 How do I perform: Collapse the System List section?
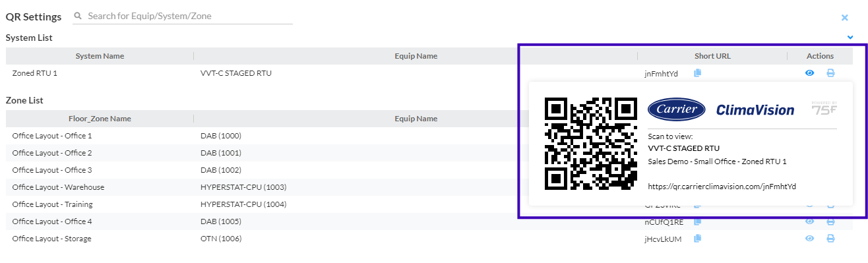click(x=850, y=38)
